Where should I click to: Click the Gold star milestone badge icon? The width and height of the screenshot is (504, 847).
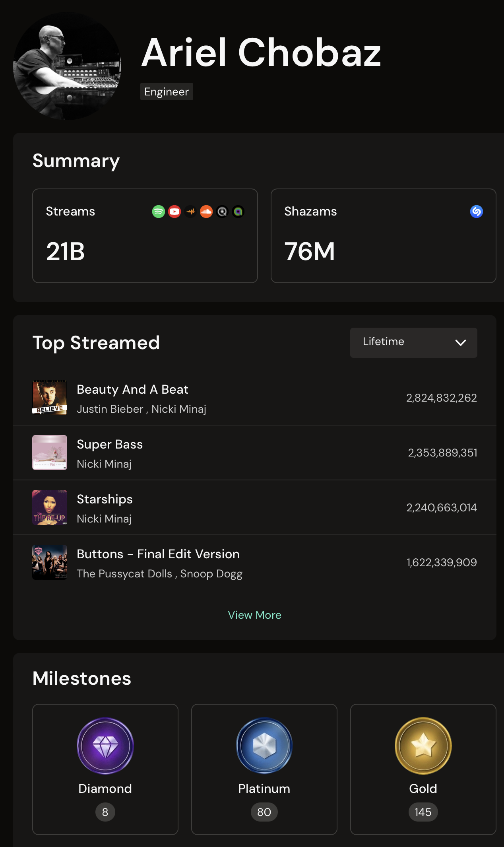tap(423, 746)
